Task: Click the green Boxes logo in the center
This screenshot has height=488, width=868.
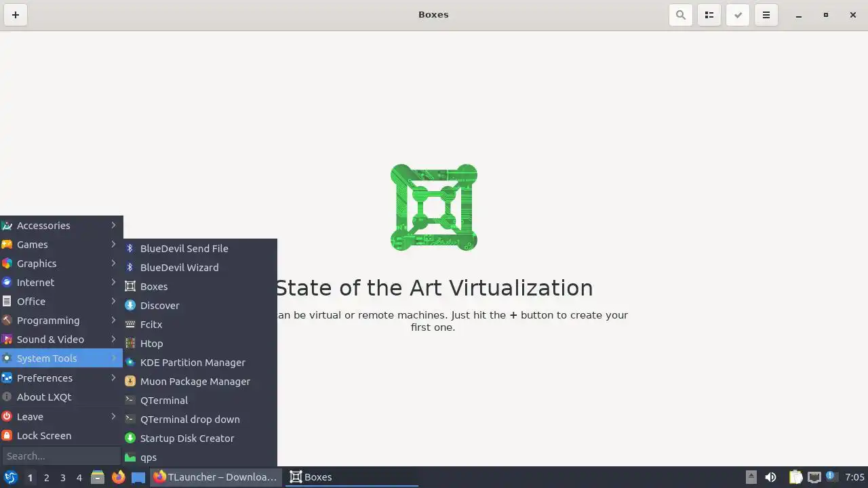Action: [x=434, y=207]
